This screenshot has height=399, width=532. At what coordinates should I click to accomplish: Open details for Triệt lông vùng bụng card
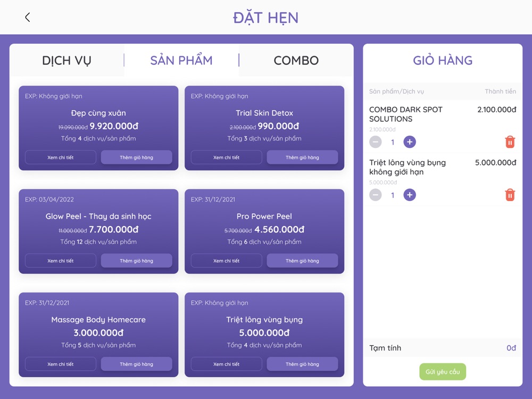226,364
